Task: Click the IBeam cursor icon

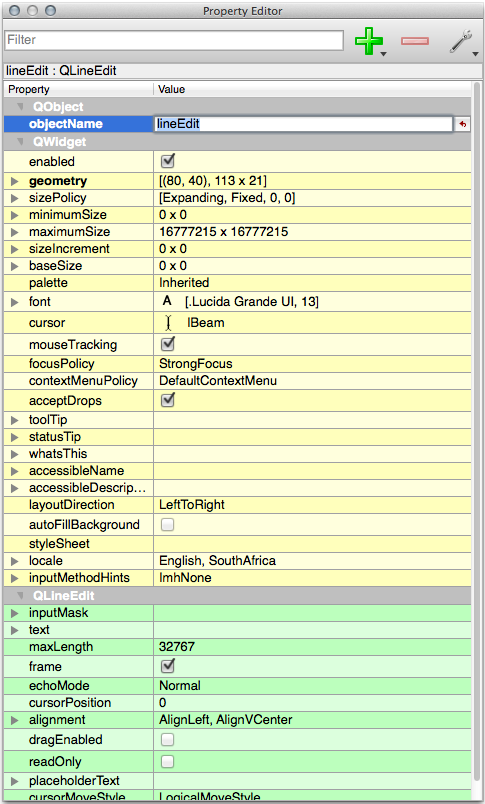Action: (x=169, y=323)
